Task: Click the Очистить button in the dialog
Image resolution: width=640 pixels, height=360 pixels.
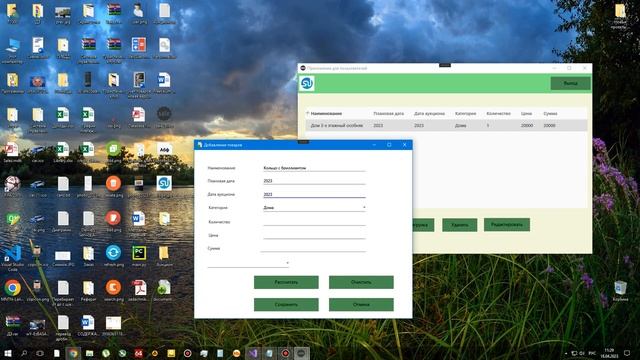Action: [361, 282]
